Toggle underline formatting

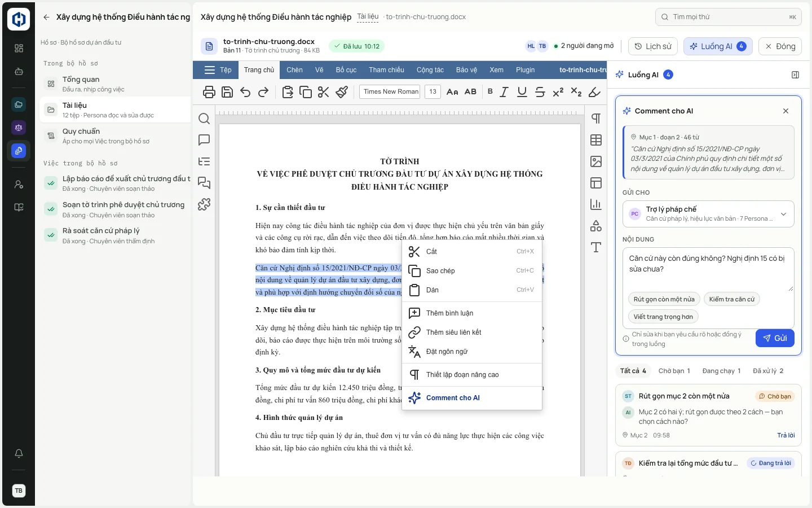pos(522,92)
